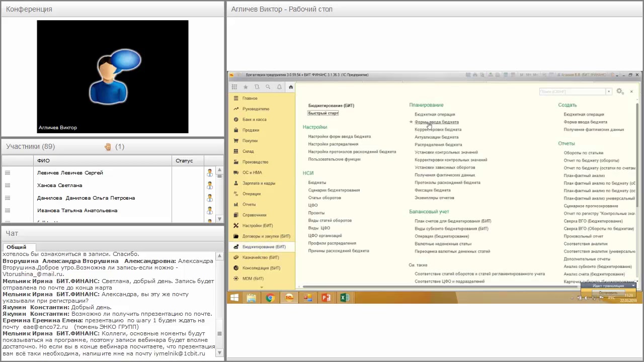Click the Договоры и закупки (БИТ) icon
The width and height of the screenshot is (644, 362).
(x=236, y=236)
